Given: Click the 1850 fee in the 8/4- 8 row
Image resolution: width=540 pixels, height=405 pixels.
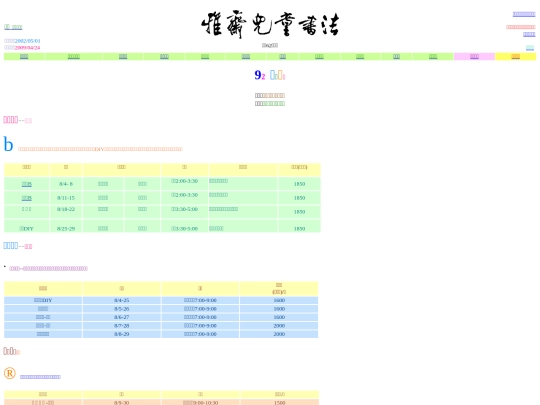Looking at the screenshot, I should (299, 184).
